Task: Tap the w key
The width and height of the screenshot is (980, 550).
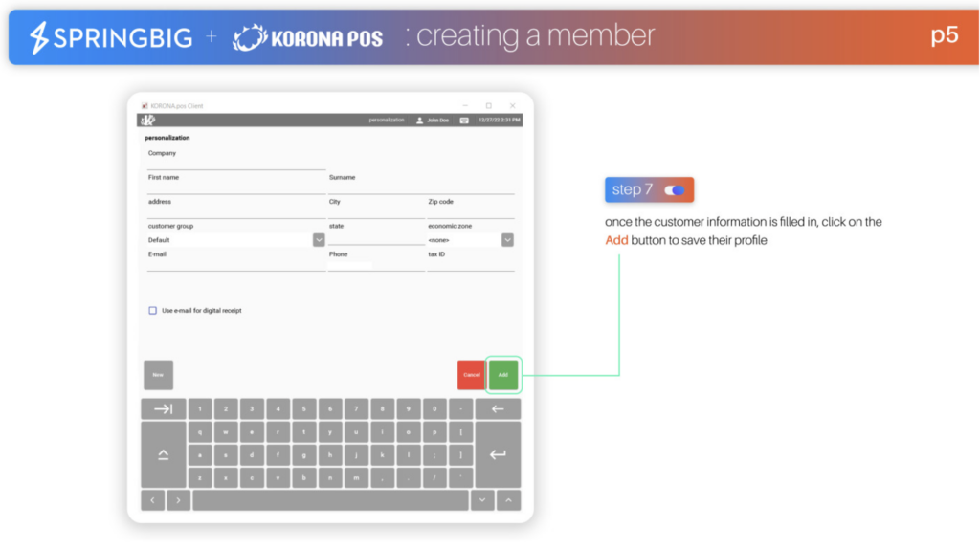Action: pos(226,432)
